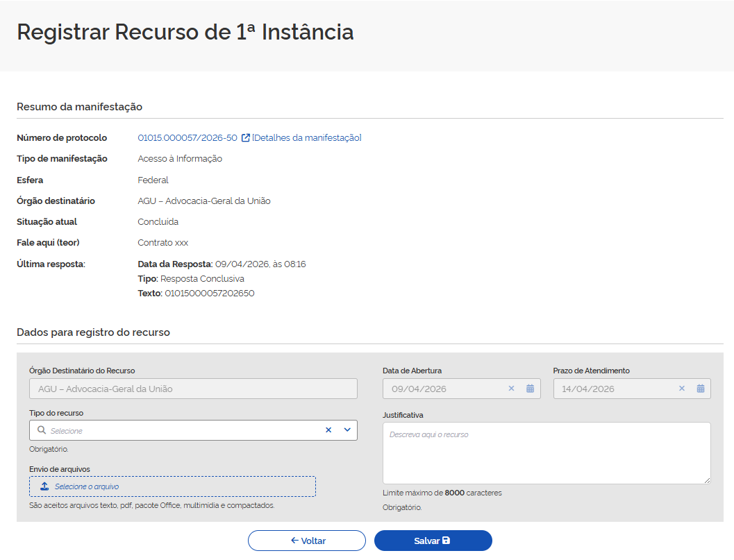Screen dimensions: 734x560
Task: Open the Data de Abertura calendar picker
Action: (x=530, y=389)
